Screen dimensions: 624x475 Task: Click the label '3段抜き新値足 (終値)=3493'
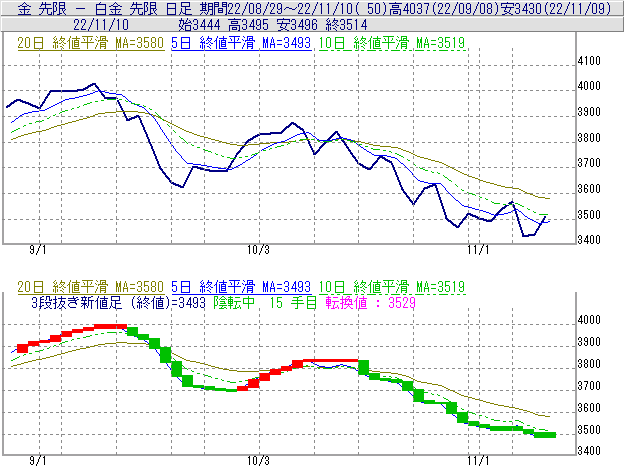[118, 303]
